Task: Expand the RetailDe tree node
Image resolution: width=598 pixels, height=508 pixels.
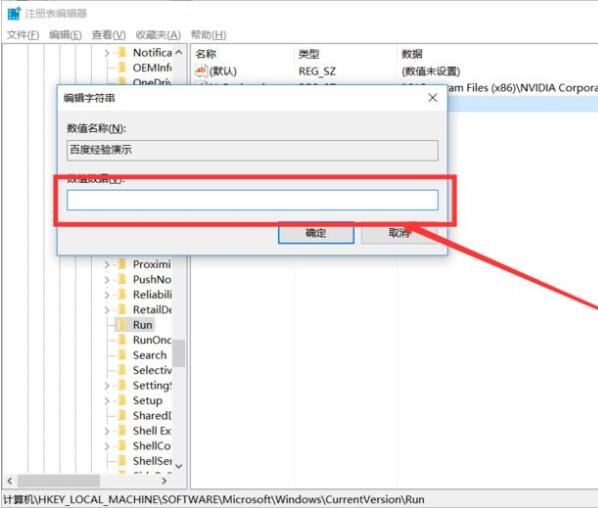Action: 107,310
